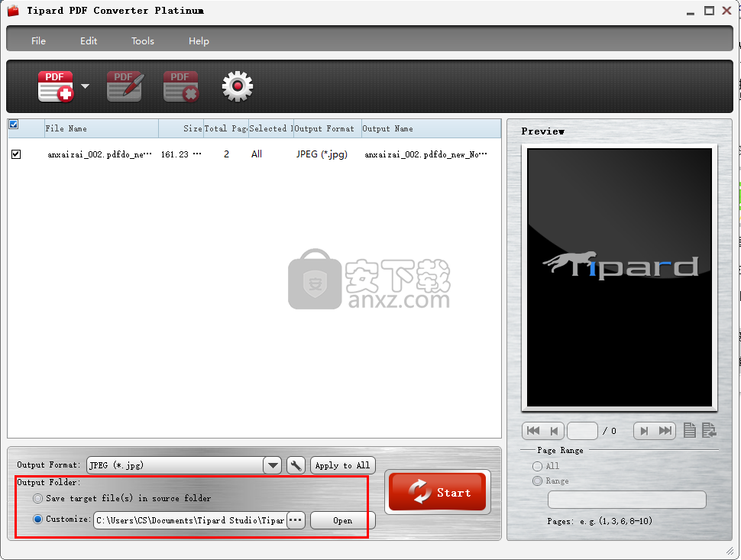741x560 pixels.
Task: Click the Open output folder button
Action: click(x=343, y=520)
